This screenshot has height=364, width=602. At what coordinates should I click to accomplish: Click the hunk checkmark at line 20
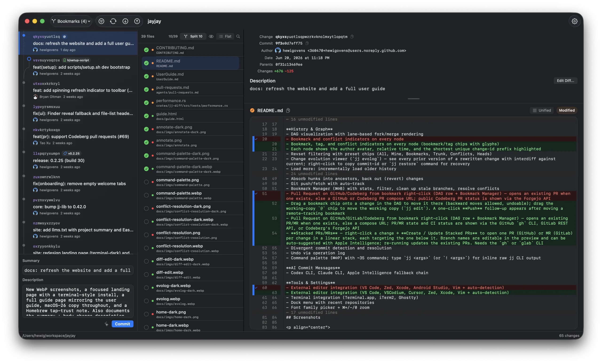(x=256, y=139)
